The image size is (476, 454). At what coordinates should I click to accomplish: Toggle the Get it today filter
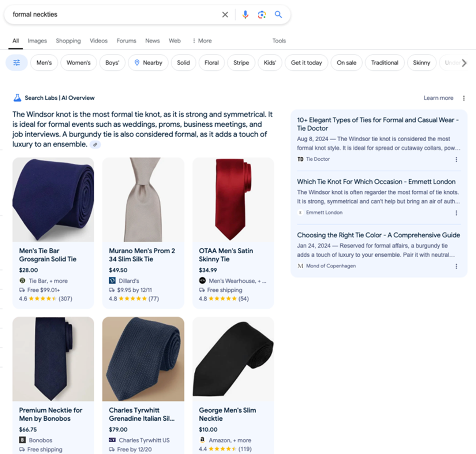click(x=306, y=63)
